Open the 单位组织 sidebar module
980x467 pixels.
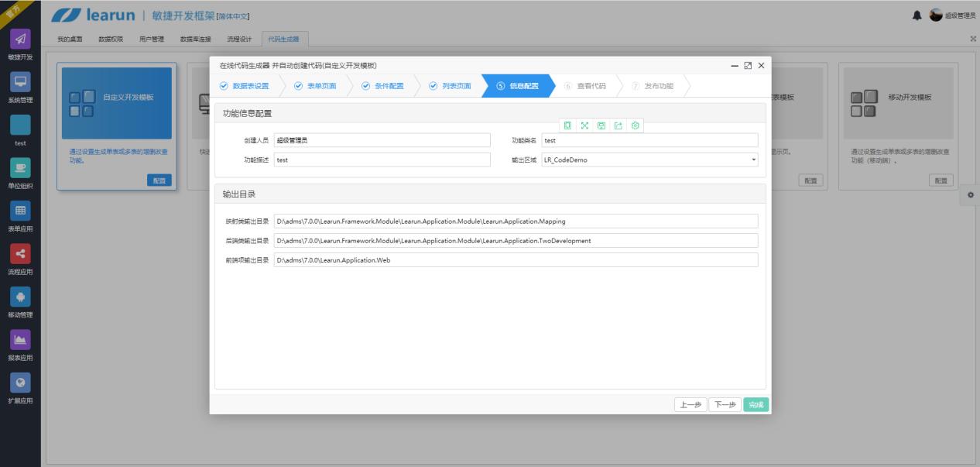(x=20, y=173)
